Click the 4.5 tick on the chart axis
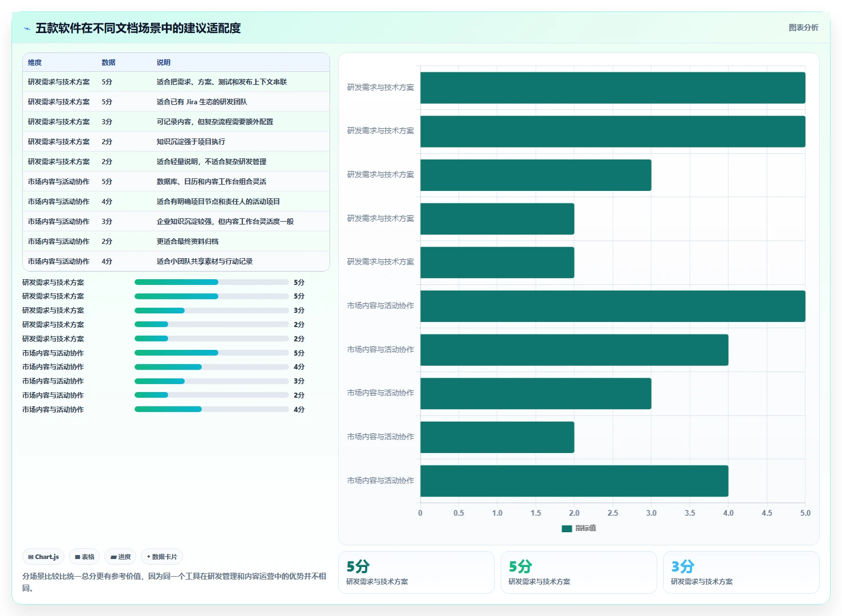Screen dimensions: 842x616 (767, 513)
